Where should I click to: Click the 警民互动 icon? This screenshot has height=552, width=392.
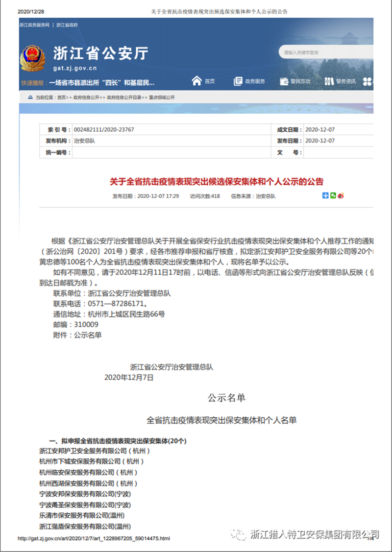click(x=284, y=81)
